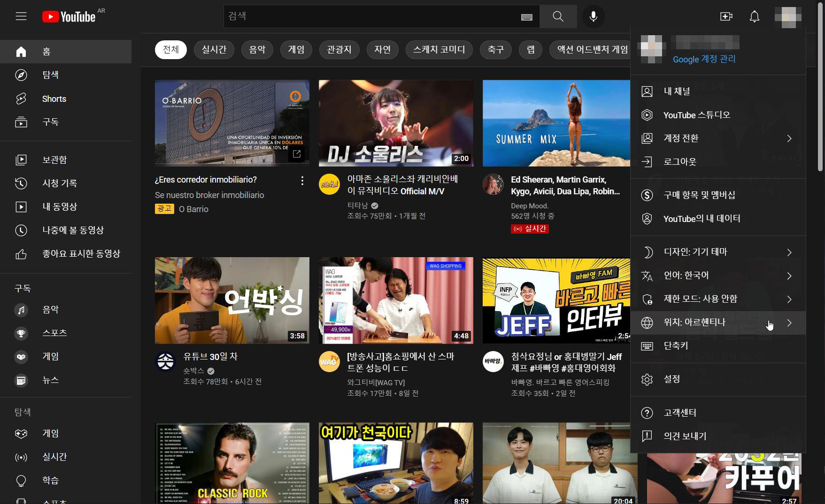This screenshot has height=504, width=825.
Task: Click Google 계정 관리 link
Action: (704, 59)
